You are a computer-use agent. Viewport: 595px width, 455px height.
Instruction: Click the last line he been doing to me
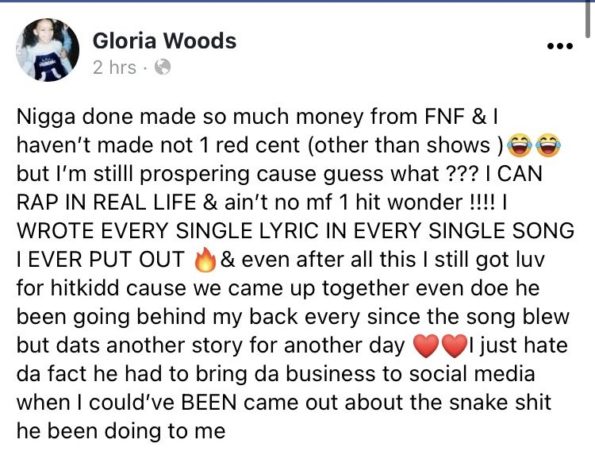[x=121, y=431]
